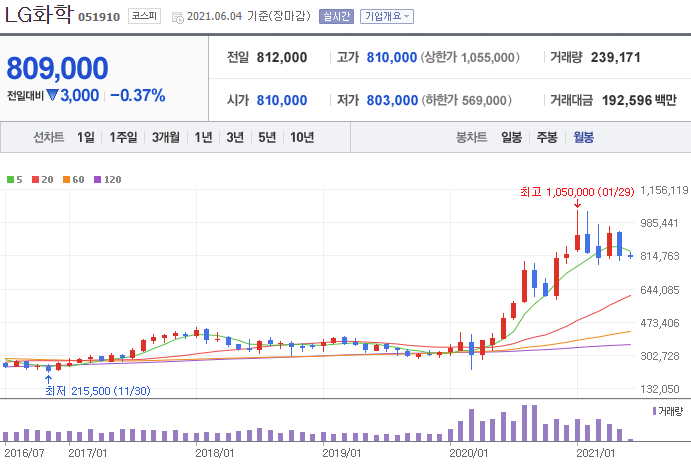Image resolution: width=691 pixels, height=475 pixels.
Task: Click the 봉차트 label
Action: click(472, 137)
